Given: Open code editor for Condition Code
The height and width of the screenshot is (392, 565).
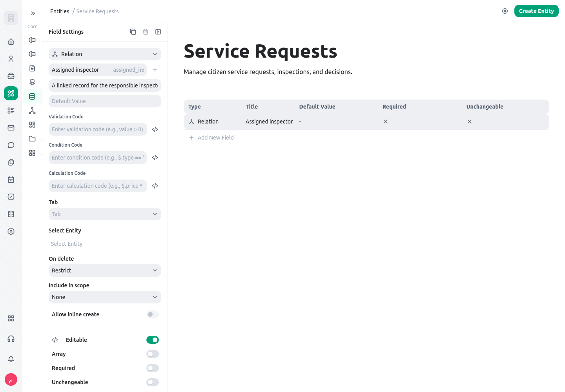Looking at the screenshot, I should [x=155, y=158].
